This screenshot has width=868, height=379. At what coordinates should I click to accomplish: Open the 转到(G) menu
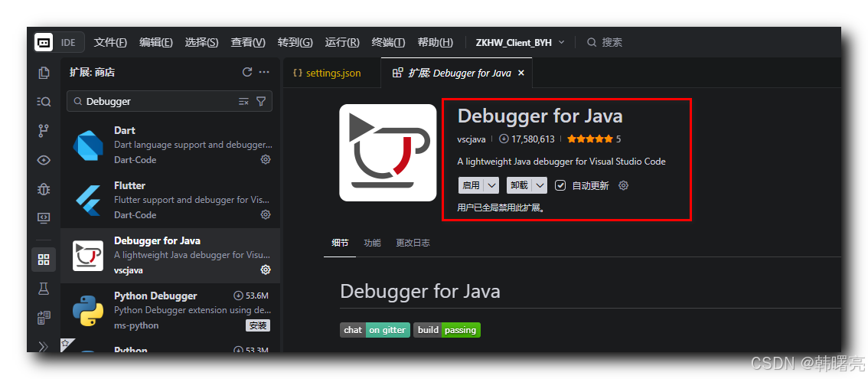295,43
